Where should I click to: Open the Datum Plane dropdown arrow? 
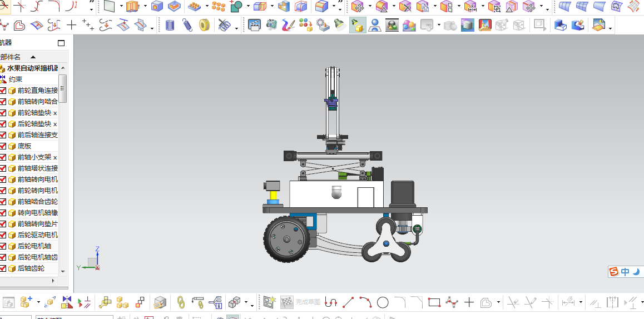click(122, 6)
